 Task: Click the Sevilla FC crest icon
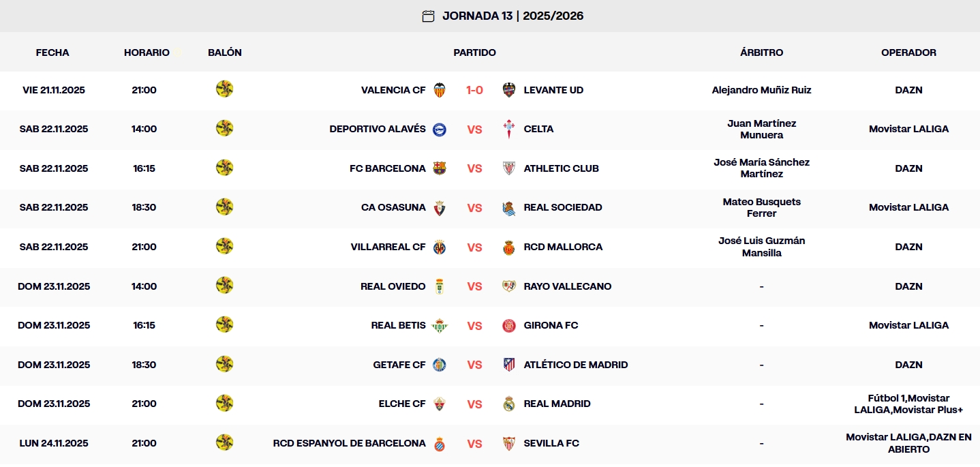[509, 442]
